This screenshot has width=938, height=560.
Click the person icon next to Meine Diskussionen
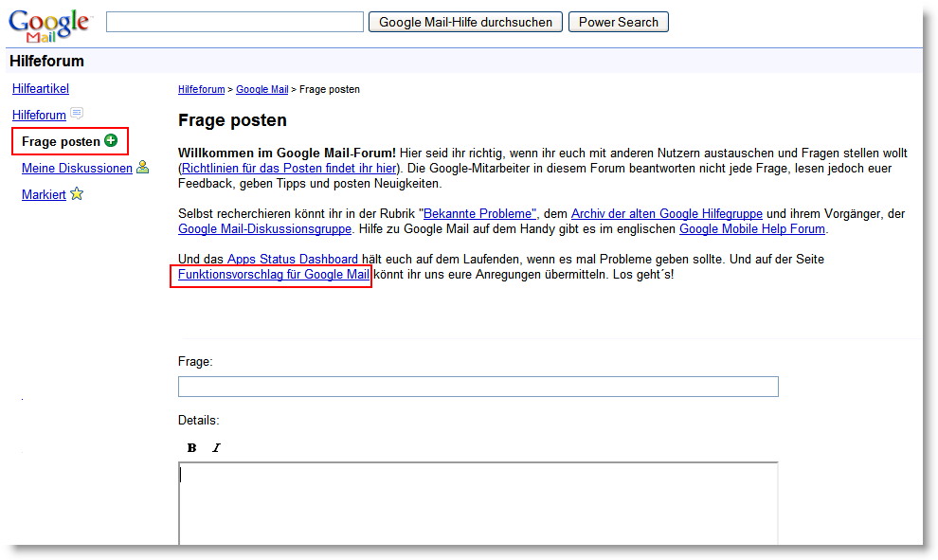coord(142,168)
